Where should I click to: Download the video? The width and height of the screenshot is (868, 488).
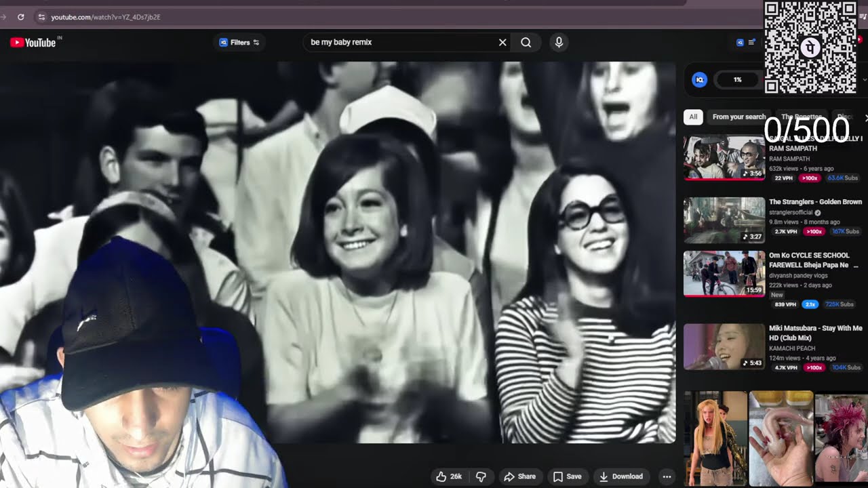point(620,476)
